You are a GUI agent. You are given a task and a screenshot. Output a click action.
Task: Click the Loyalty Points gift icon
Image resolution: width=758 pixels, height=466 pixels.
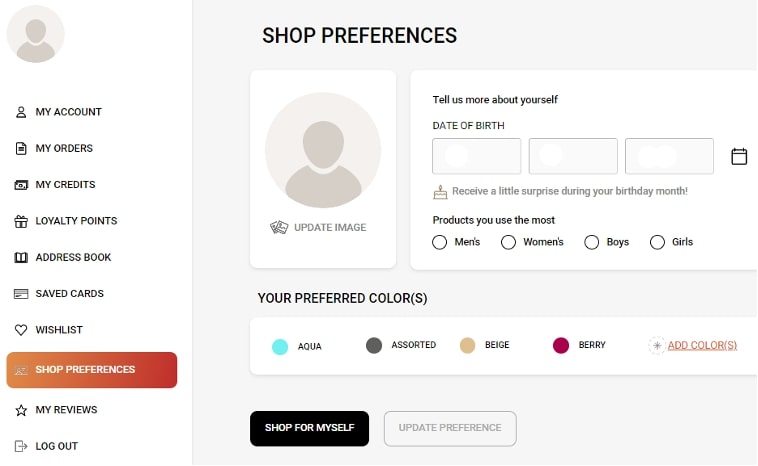21,221
